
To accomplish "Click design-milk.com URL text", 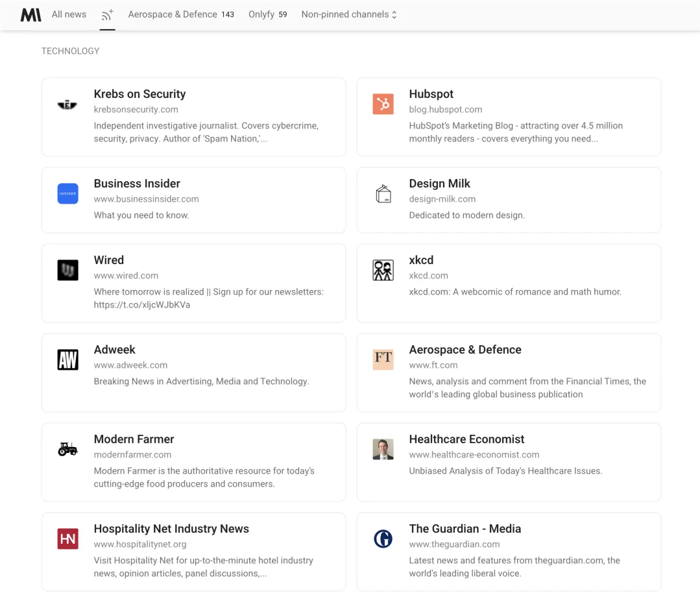I will tap(442, 199).
